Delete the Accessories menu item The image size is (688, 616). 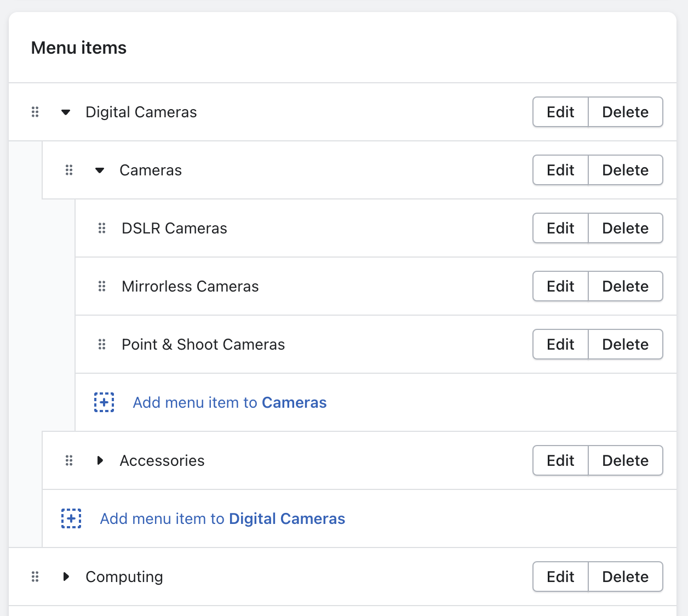coord(625,460)
